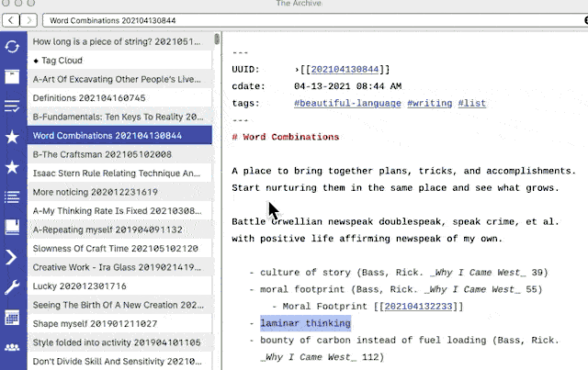
Task: Open the archive box icon in sidebar
Action: coord(12,76)
